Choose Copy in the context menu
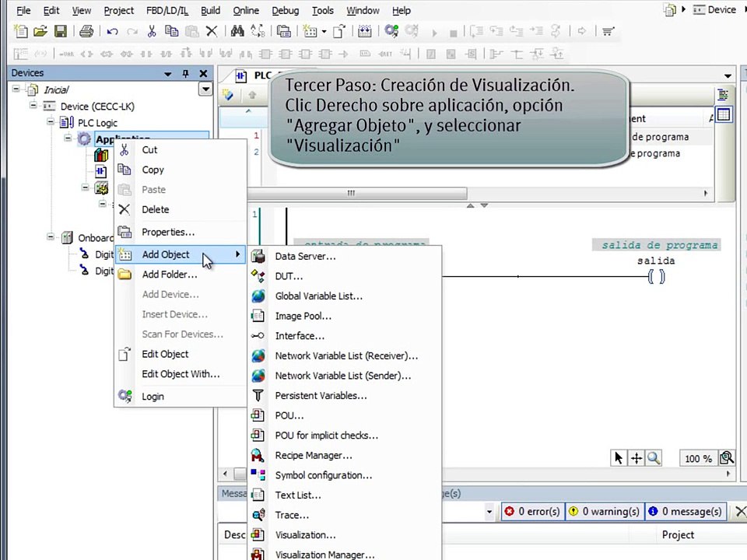747x560 pixels. pos(181,170)
